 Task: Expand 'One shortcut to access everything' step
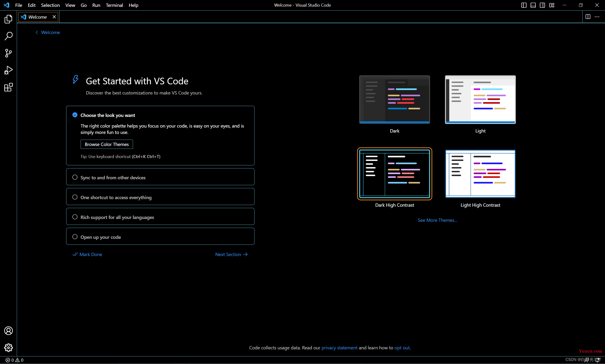pos(160,197)
